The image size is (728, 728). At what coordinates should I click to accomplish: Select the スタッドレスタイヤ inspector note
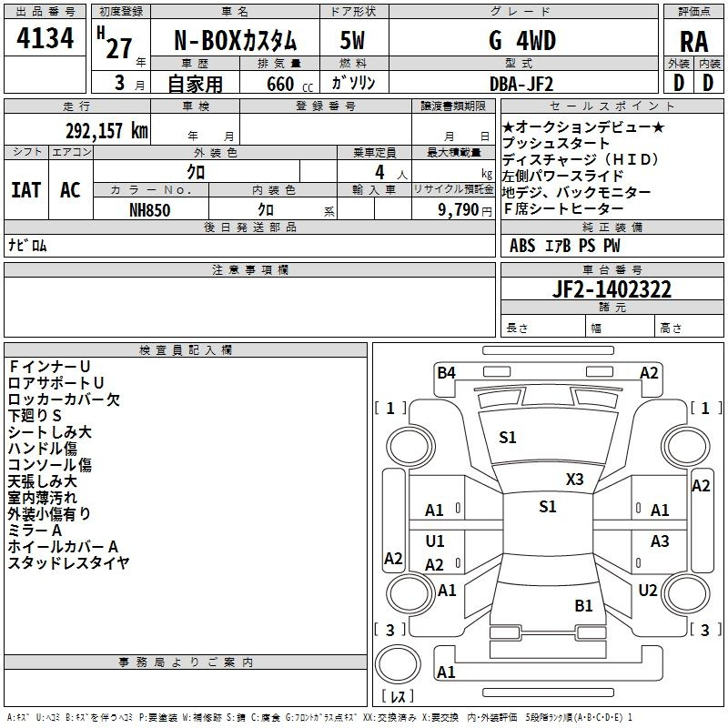pos(68,562)
